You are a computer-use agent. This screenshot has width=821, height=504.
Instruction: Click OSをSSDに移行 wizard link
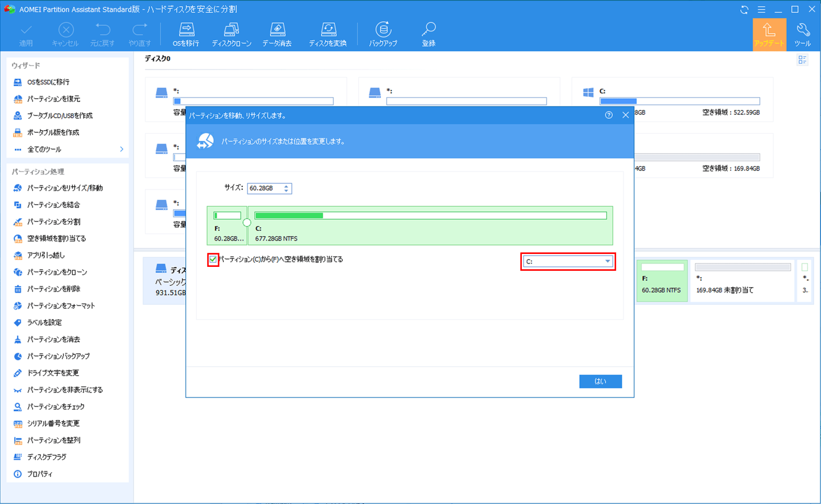48,82
